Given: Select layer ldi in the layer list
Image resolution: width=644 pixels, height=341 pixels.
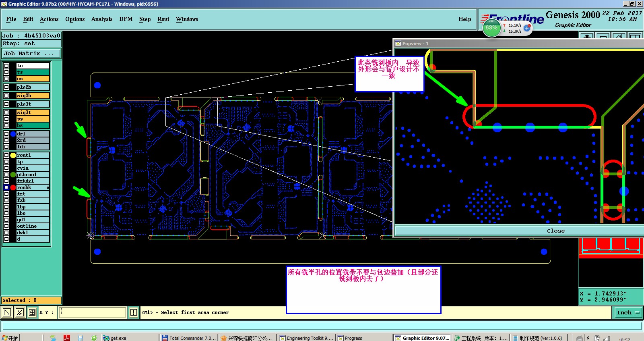Looking at the screenshot, I should (33, 147).
